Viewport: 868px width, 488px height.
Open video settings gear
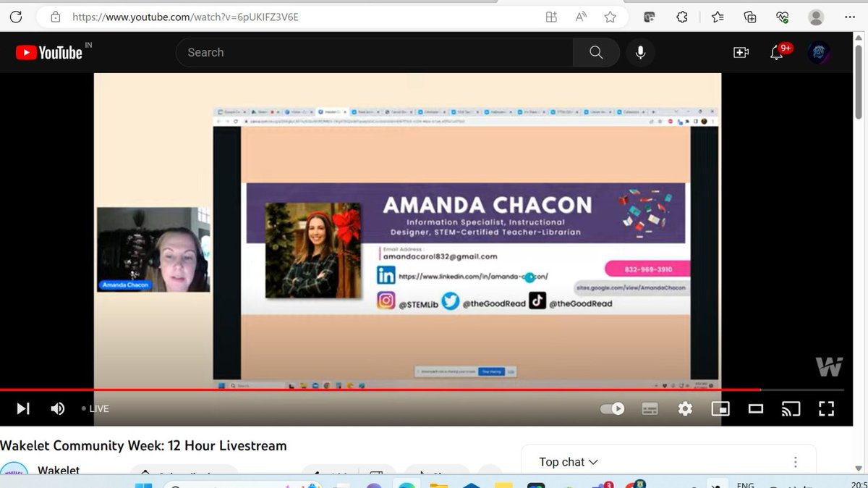click(x=685, y=408)
